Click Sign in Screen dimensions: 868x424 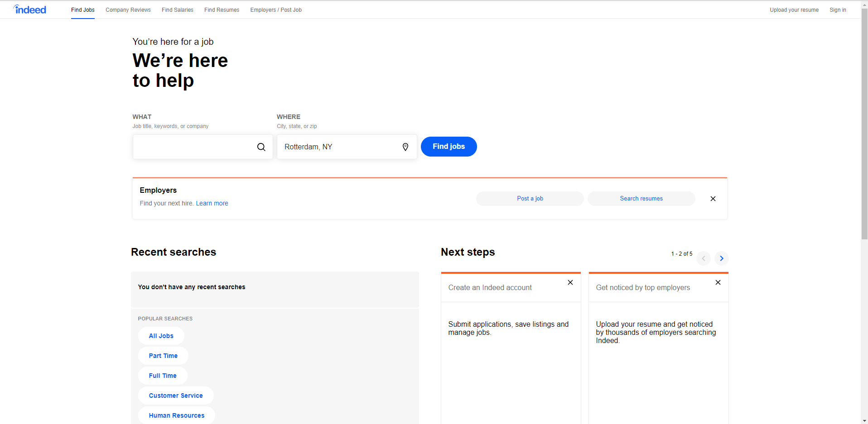click(x=837, y=10)
